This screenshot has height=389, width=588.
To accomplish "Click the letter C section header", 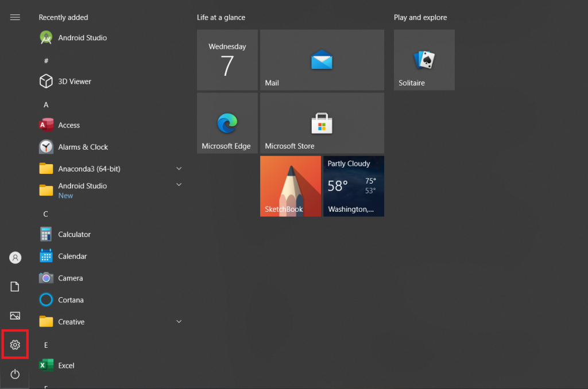I will 46,214.
